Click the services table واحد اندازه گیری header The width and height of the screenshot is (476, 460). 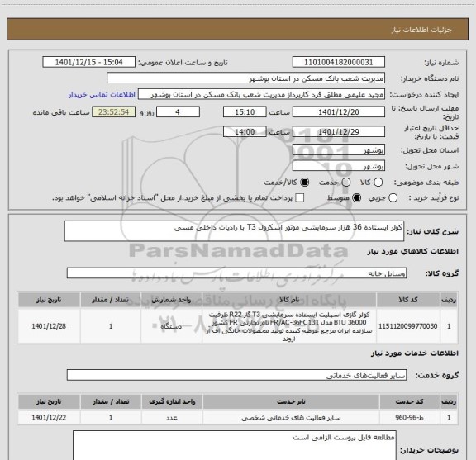click(172, 401)
